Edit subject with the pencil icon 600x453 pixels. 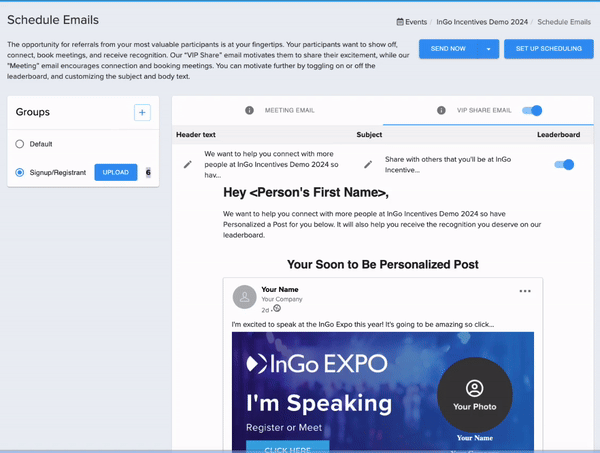[368, 165]
